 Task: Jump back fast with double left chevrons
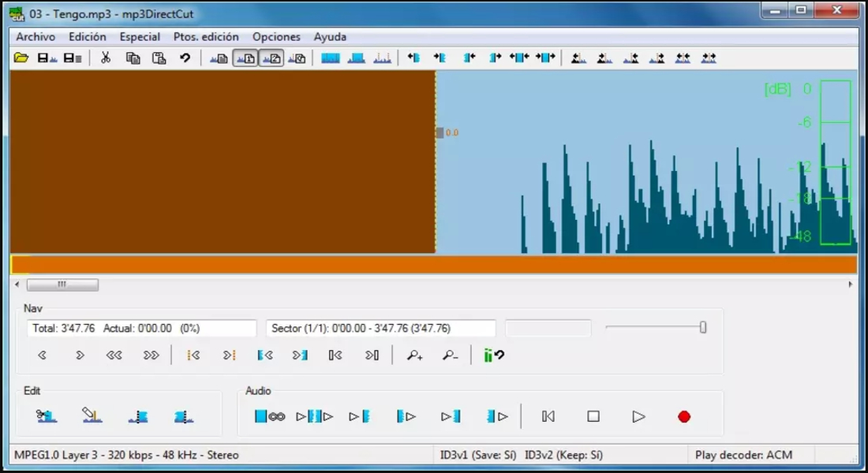click(114, 356)
